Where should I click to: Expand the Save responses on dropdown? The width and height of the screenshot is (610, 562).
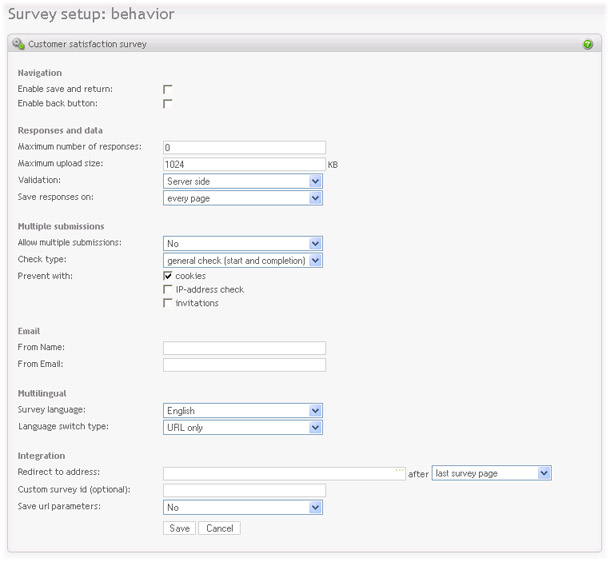point(243,198)
